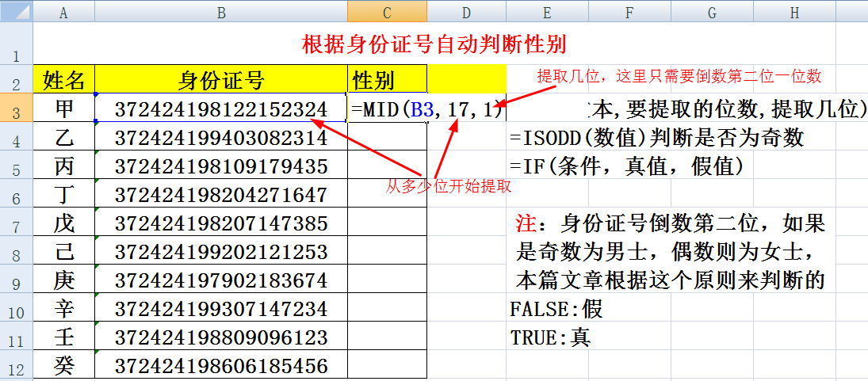The height and width of the screenshot is (381, 868).
Task: Click ID number 372424199403082314
Action: coord(221,137)
